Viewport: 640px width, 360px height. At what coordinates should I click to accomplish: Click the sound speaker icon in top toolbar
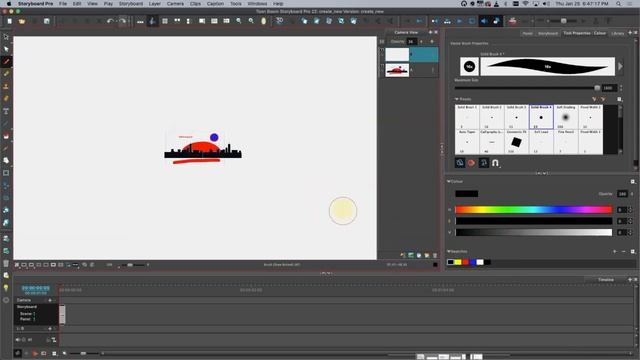click(x=484, y=21)
